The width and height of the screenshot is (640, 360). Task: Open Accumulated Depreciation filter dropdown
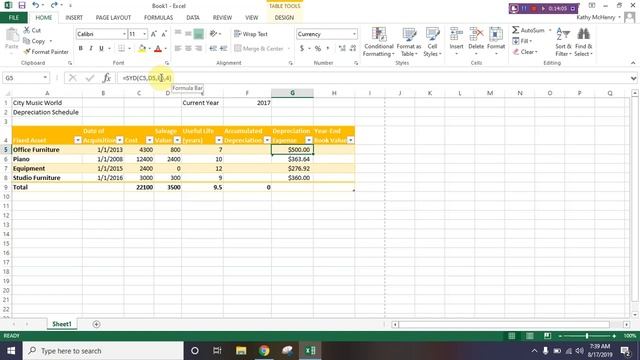(267, 140)
